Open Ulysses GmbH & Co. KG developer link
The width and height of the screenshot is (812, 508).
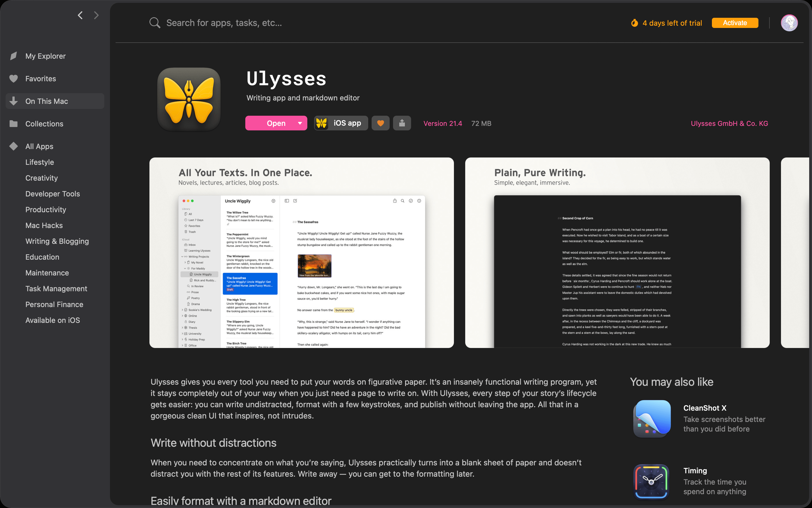(x=729, y=123)
